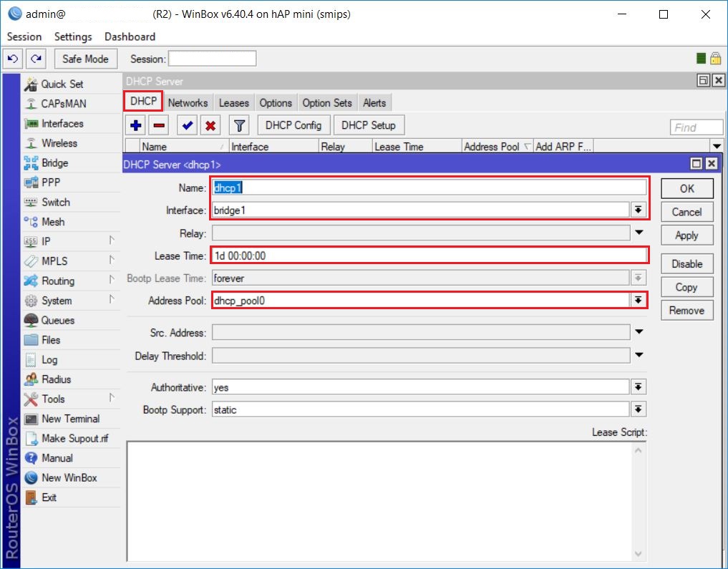Viewport: 728px width, 569px height.
Task: Open the Address Pool dropdown
Action: 639,301
